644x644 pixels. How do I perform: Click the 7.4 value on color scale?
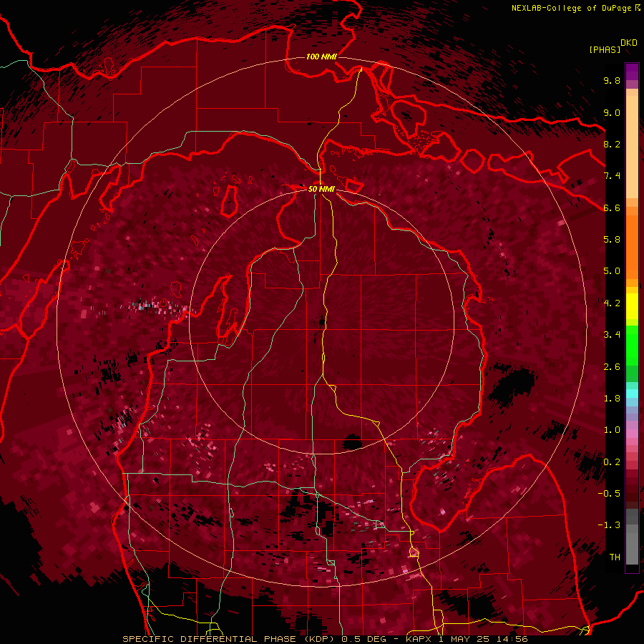pos(612,176)
